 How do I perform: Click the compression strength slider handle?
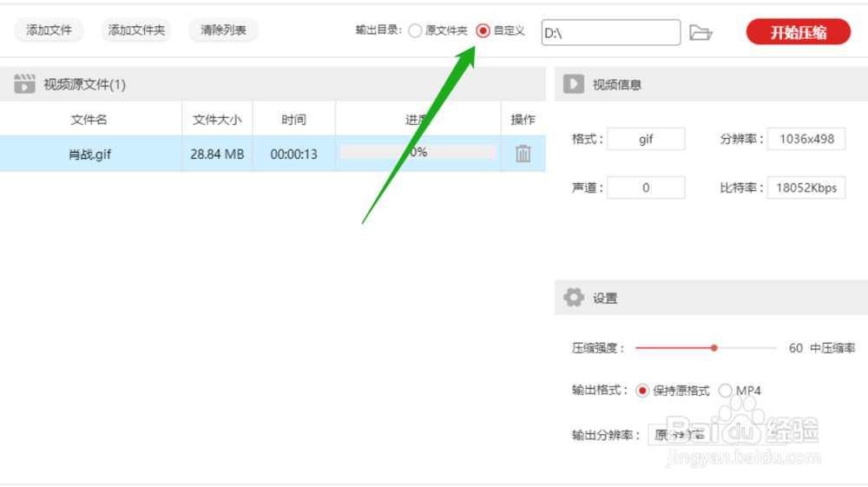(x=714, y=348)
